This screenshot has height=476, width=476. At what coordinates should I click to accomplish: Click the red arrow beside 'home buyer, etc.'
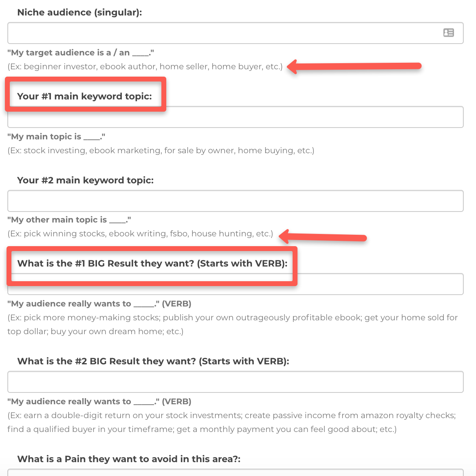pos(354,66)
